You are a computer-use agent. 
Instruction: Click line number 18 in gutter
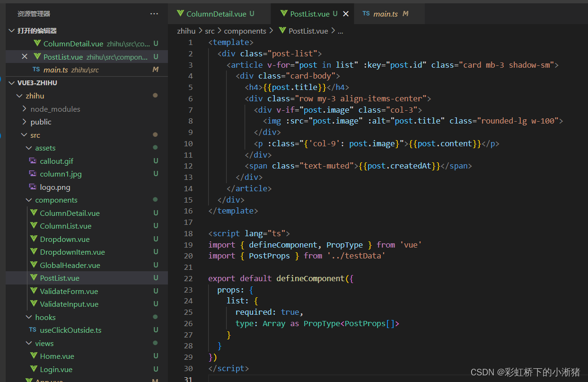[x=188, y=233]
